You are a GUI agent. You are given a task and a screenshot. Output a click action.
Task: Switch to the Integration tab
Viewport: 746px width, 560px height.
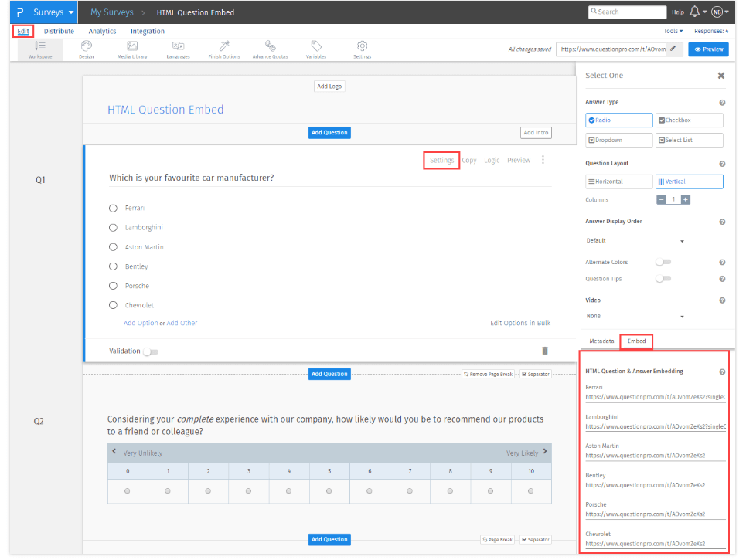click(148, 32)
